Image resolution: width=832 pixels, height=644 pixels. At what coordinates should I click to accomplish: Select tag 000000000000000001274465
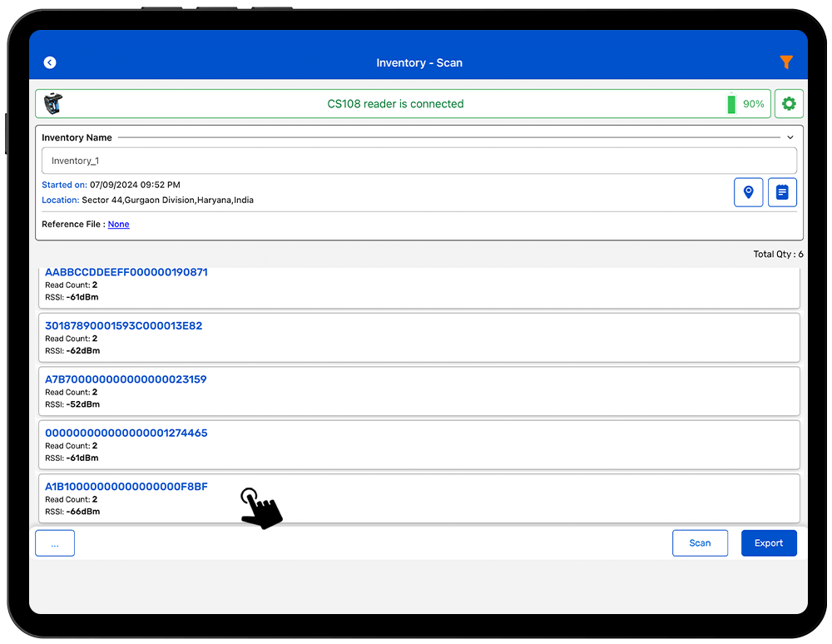click(x=126, y=433)
